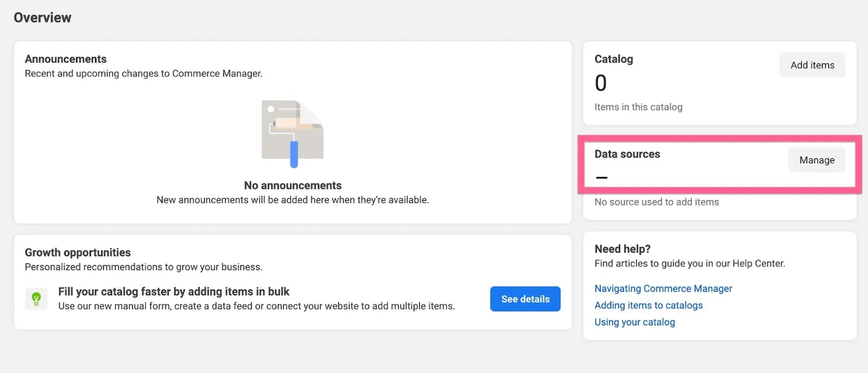The width and height of the screenshot is (868, 373).
Task: Click the Growth opportunities heading
Action: [78, 253]
